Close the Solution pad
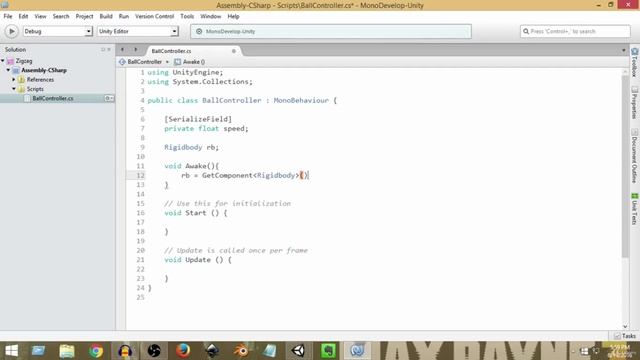 [x=109, y=49]
